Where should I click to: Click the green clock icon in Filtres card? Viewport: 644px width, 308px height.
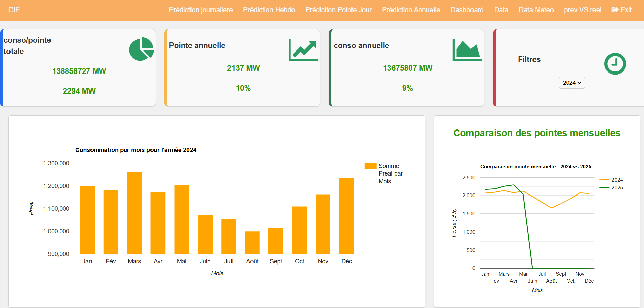(x=615, y=64)
